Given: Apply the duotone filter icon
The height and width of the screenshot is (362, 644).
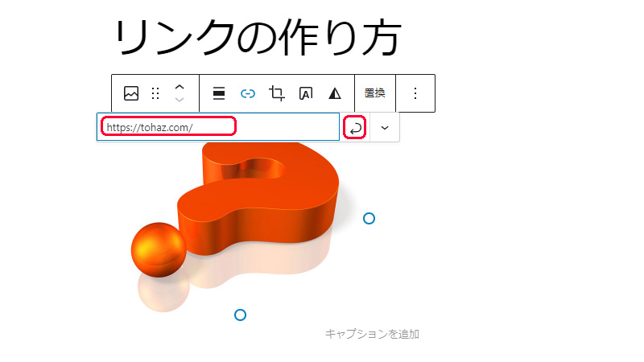Looking at the screenshot, I should [x=335, y=93].
